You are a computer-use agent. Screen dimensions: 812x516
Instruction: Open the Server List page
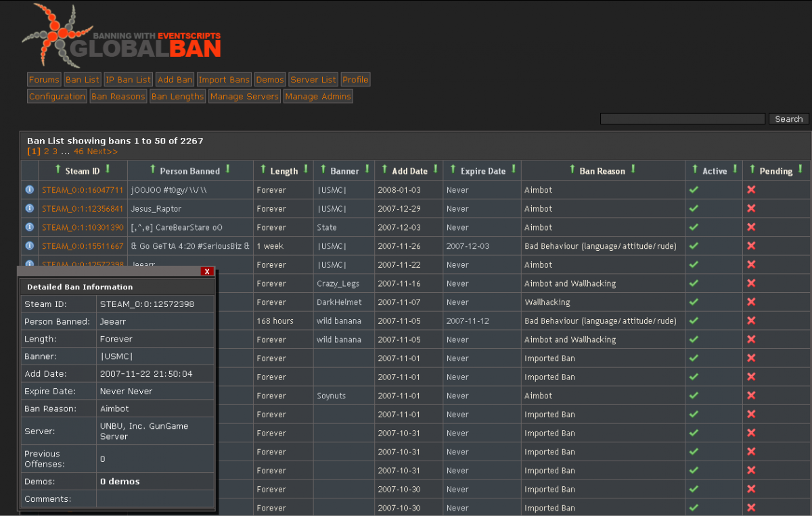click(x=313, y=80)
